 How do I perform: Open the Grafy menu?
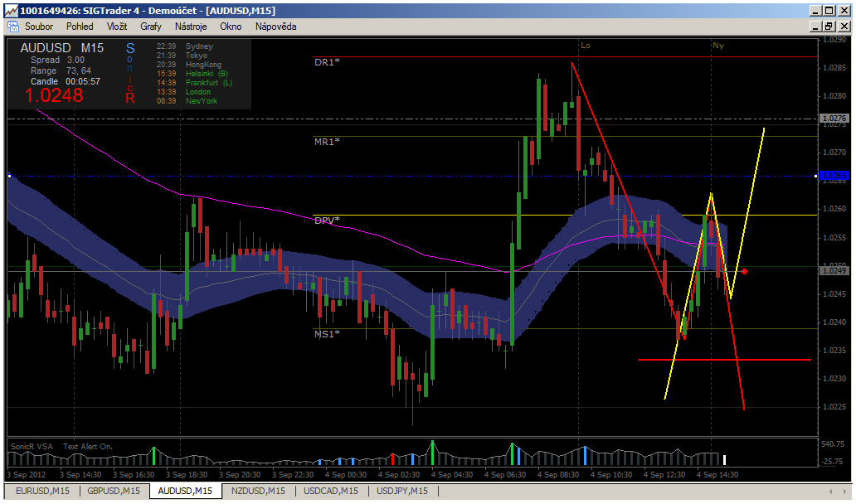pos(151,27)
